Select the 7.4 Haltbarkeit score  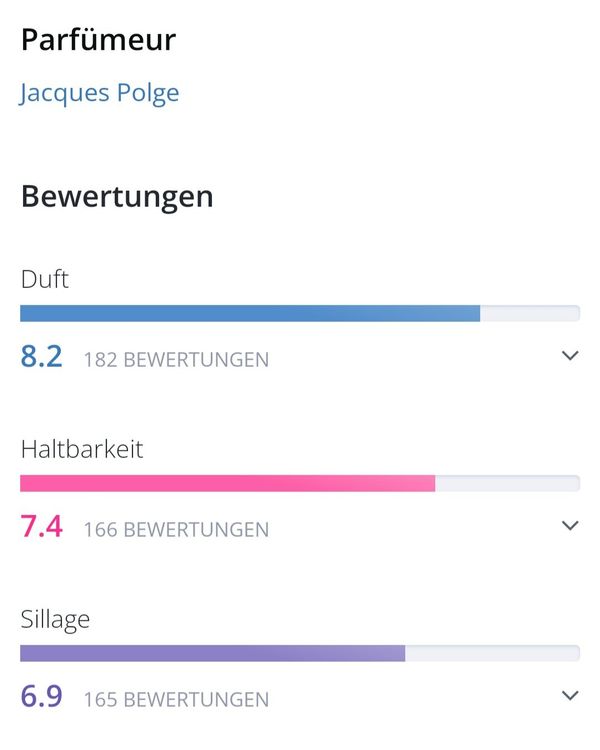[42, 527]
